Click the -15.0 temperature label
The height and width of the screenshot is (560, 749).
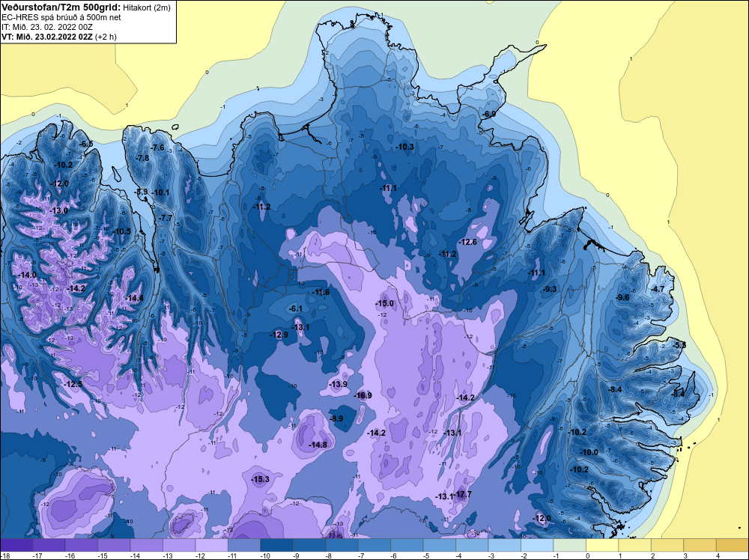384,303
